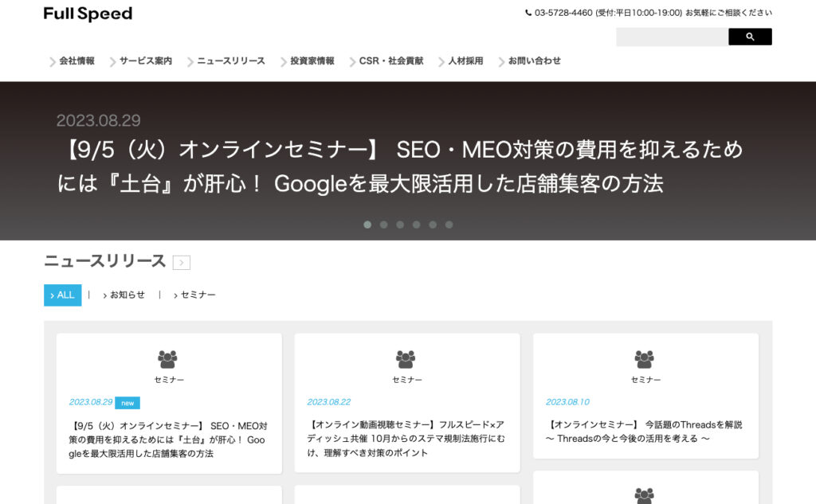Click the Full Speed logo
Image resolution: width=816 pixels, height=504 pixels.
[x=88, y=14]
